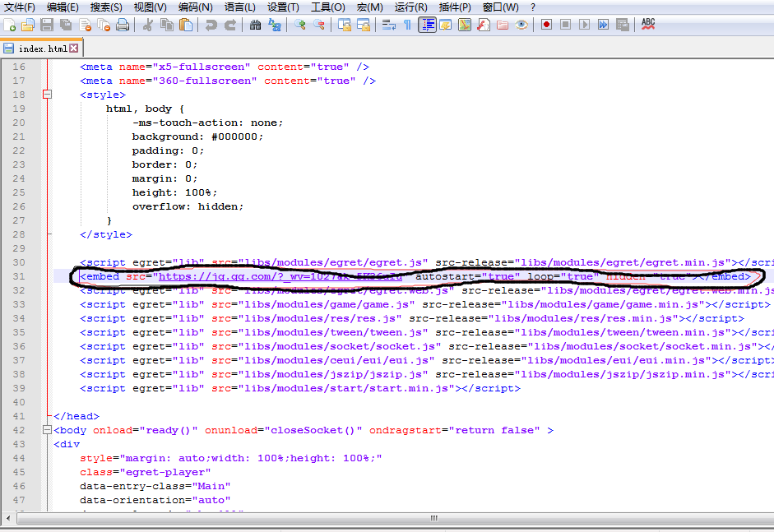Click the "html, body {" selector line
The image size is (774, 532).
click(145, 109)
